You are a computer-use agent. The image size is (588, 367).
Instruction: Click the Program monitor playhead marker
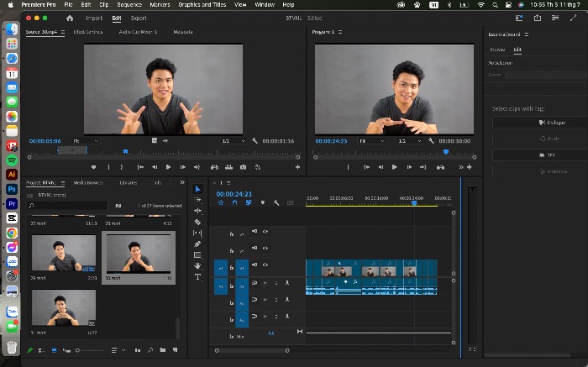click(x=446, y=152)
